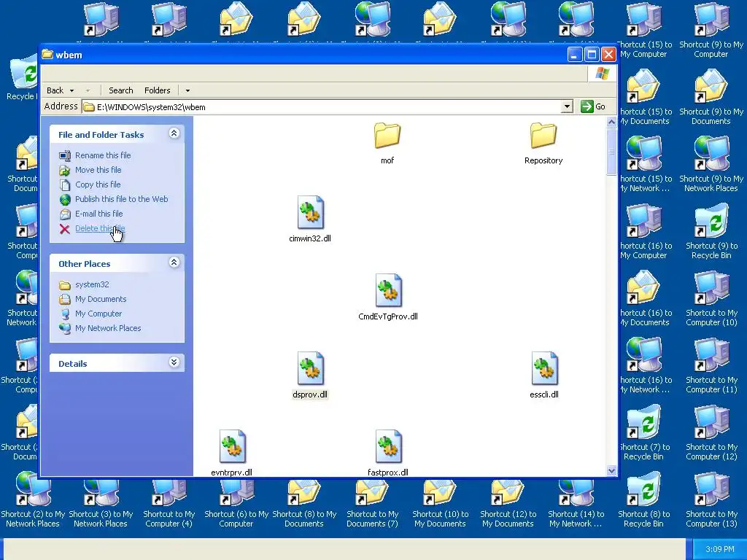Click the Windows flag logo in the toolbar

coord(602,74)
